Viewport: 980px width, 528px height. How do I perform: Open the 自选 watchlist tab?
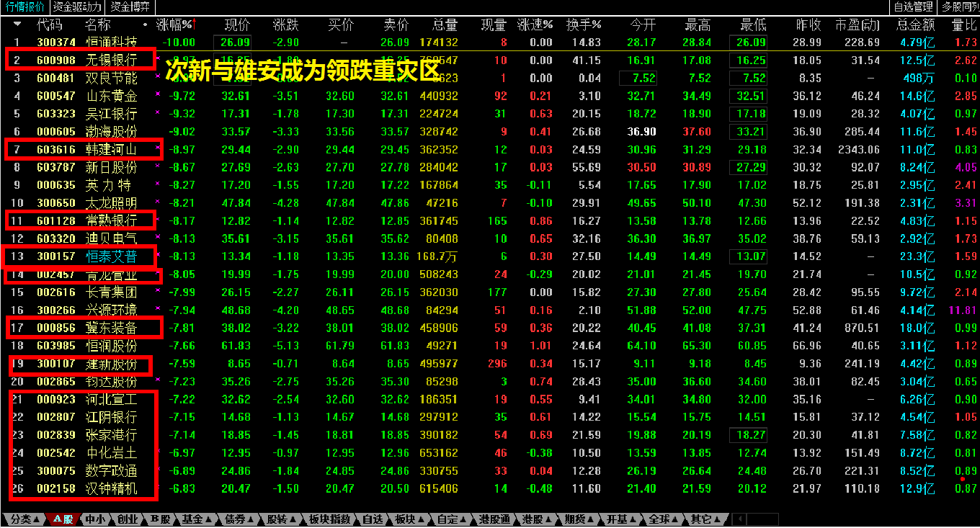(373, 519)
